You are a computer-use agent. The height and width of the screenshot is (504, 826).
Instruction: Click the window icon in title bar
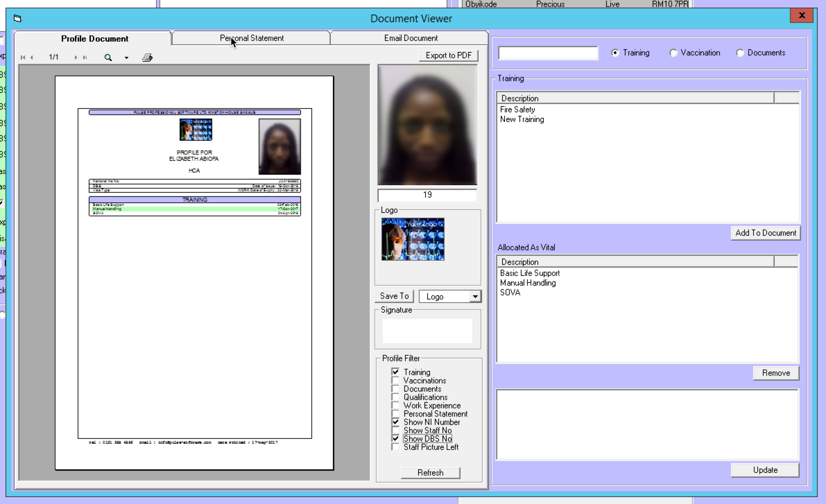click(x=18, y=18)
